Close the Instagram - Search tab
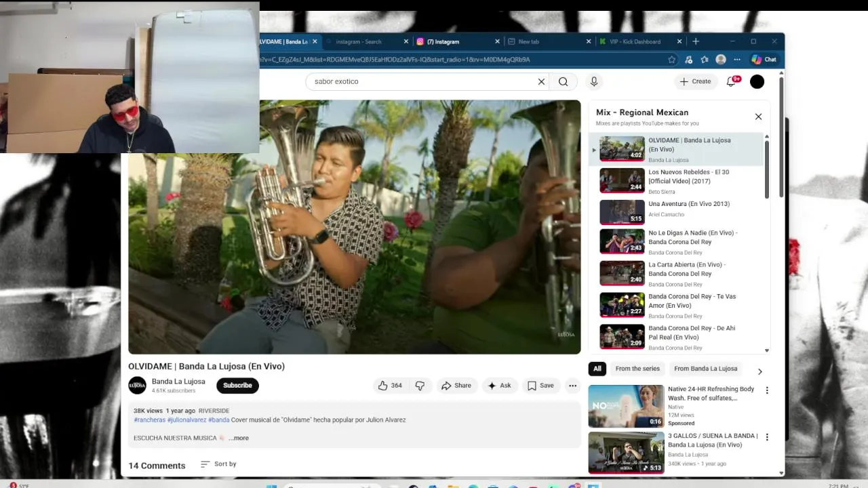The image size is (868, 488). (x=406, y=41)
